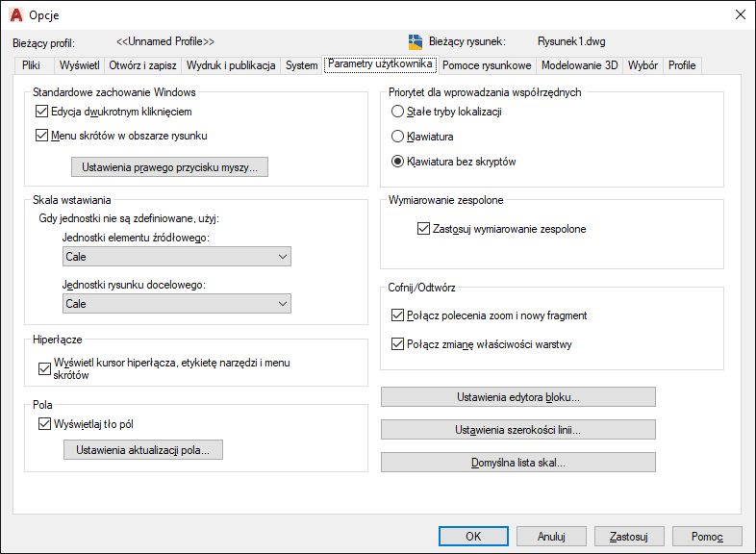
Task: Uncheck Zastosuj wymiarowanie zespolone
Action: tap(424, 229)
